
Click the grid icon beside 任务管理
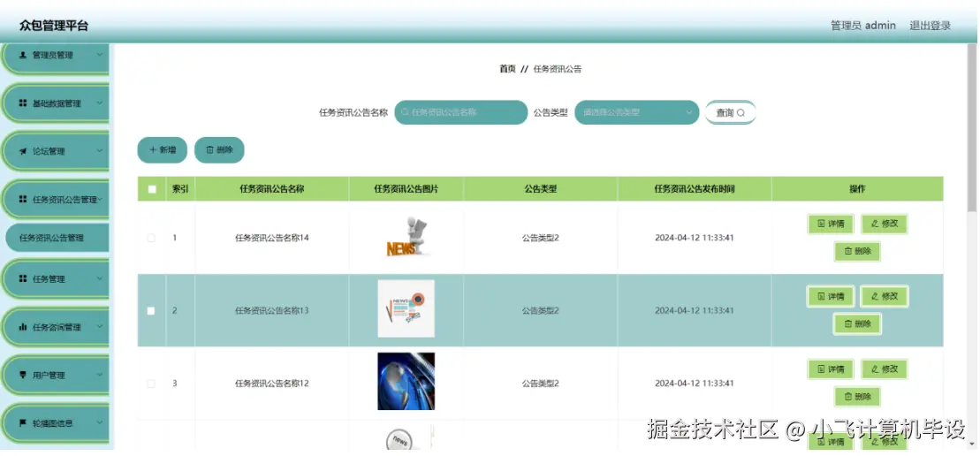pyautogui.click(x=23, y=278)
